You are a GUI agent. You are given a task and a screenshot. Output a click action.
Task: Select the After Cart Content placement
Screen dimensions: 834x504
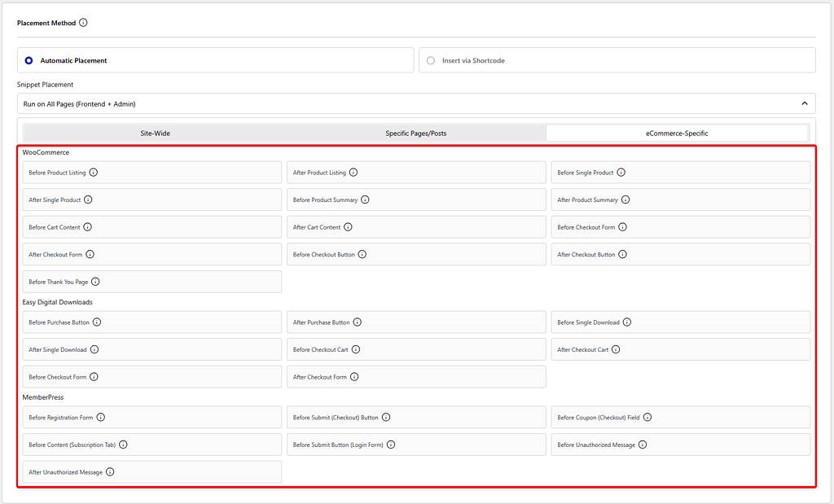415,226
